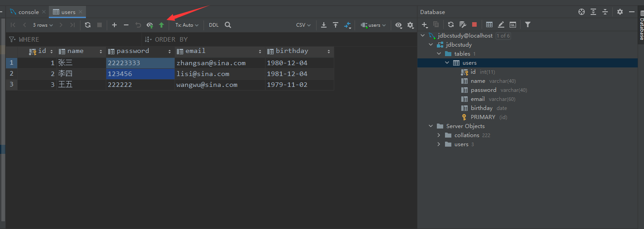Open the CSV export format dropdown

(x=303, y=25)
